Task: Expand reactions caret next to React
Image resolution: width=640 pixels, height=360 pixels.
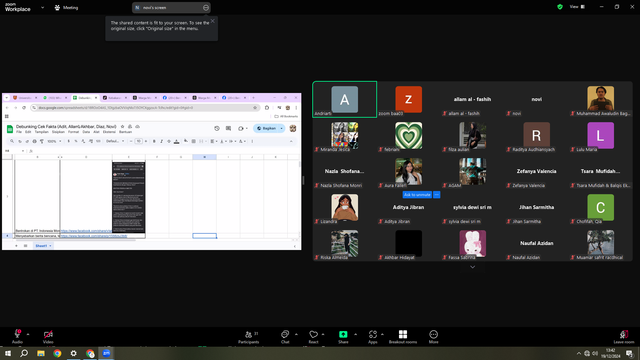Action: 323,334
